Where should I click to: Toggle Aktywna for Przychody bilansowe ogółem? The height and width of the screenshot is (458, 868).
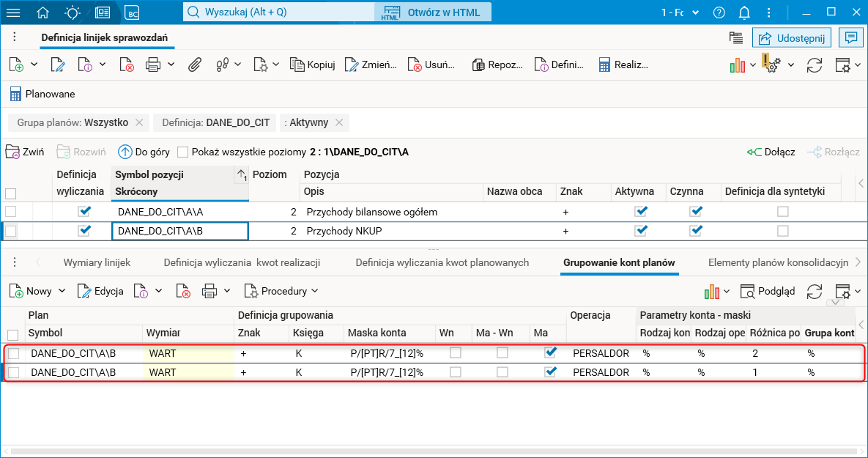coord(641,211)
